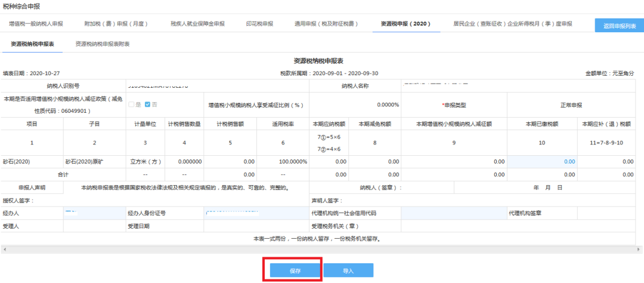This screenshot has width=644, height=283.
Task: Click 100.0000% 适用税率 cell
Action: (283, 162)
